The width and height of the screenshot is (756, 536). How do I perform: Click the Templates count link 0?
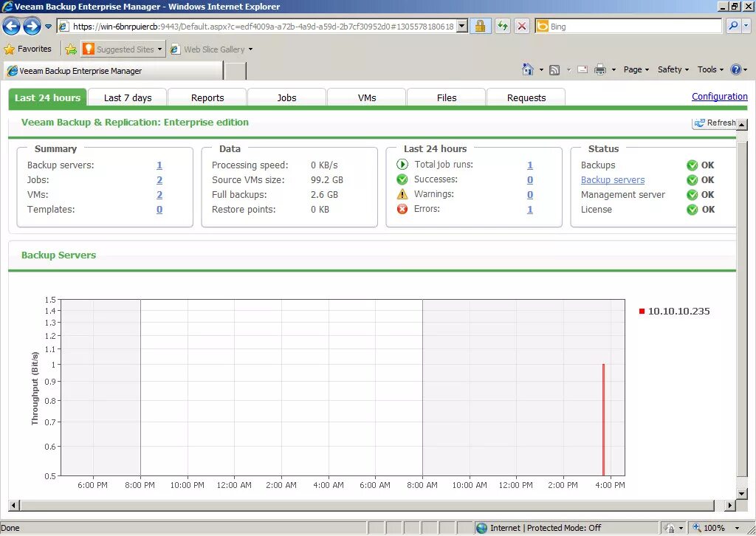coord(159,210)
